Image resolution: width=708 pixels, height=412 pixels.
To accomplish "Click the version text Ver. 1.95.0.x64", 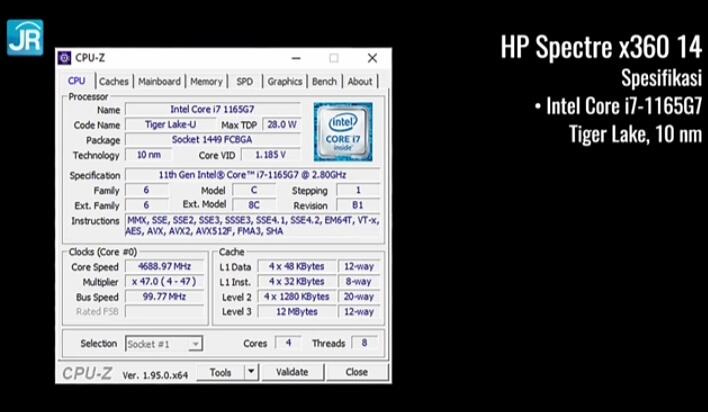I will [x=155, y=375].
